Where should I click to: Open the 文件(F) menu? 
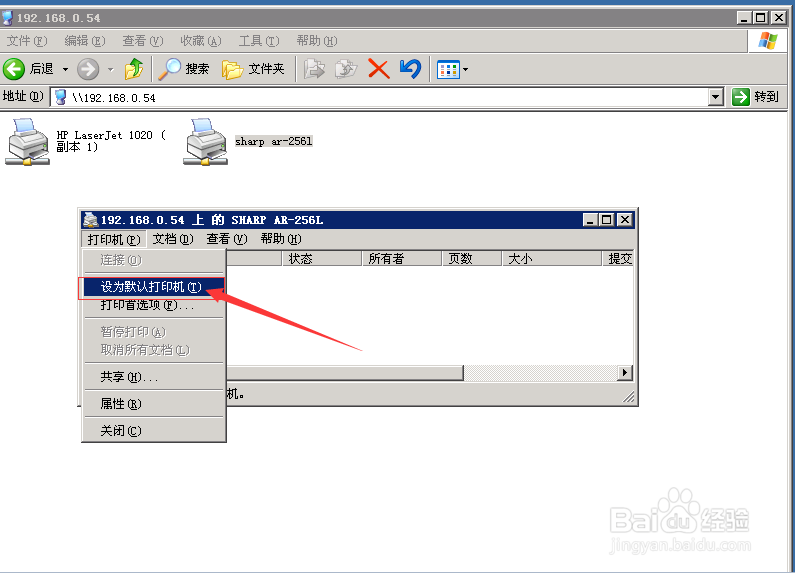[x=27, y=41]
